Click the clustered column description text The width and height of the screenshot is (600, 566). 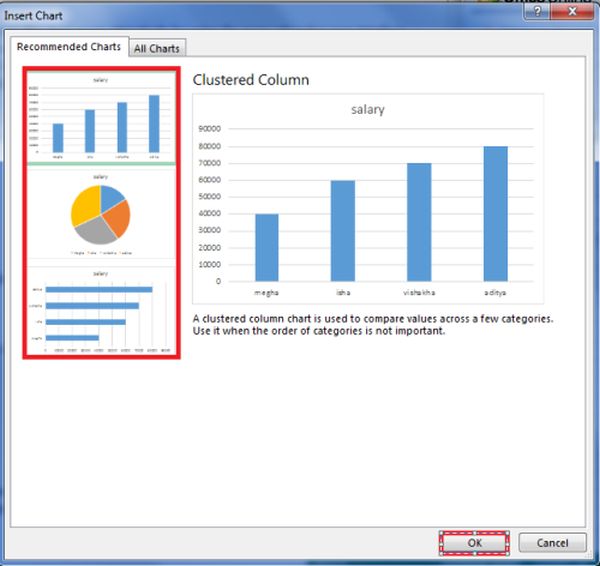click(x=373, y=325)
